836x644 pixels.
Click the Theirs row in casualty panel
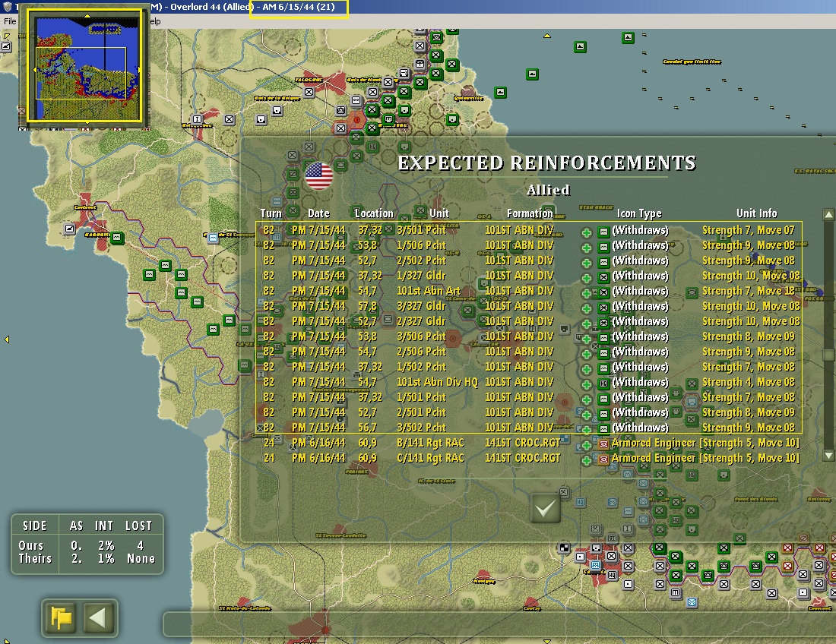coord(87,558)
